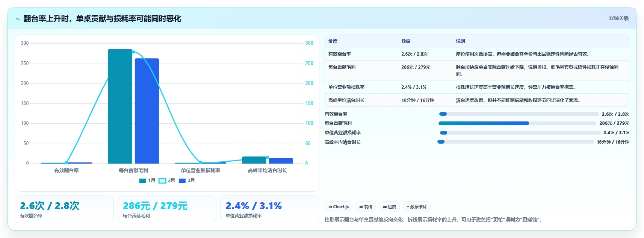Image resolution: width=644 pixels, height=238 pixels.
Task: Click the description starting 清台速度改善
Action: (x=518, y=100)
